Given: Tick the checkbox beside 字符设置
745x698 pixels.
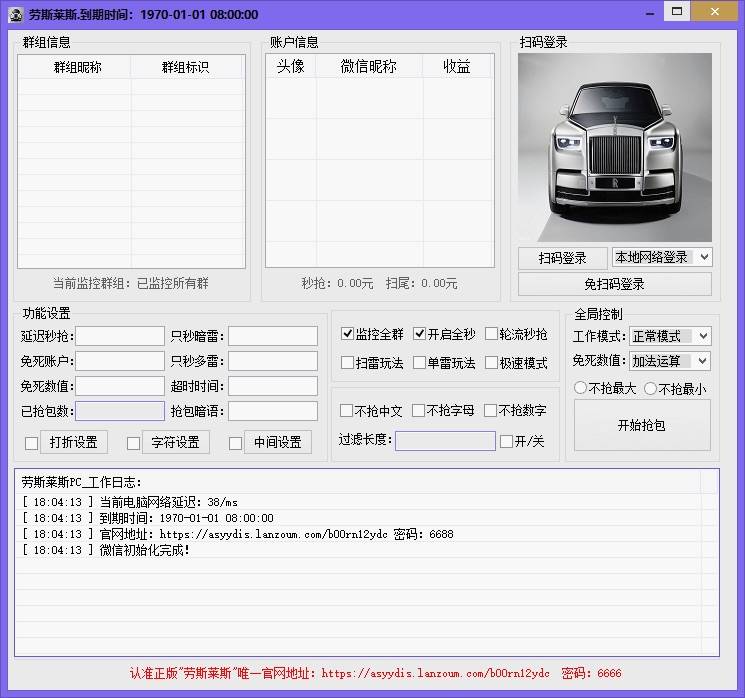Looking at the screenshot, I should 134,443.
